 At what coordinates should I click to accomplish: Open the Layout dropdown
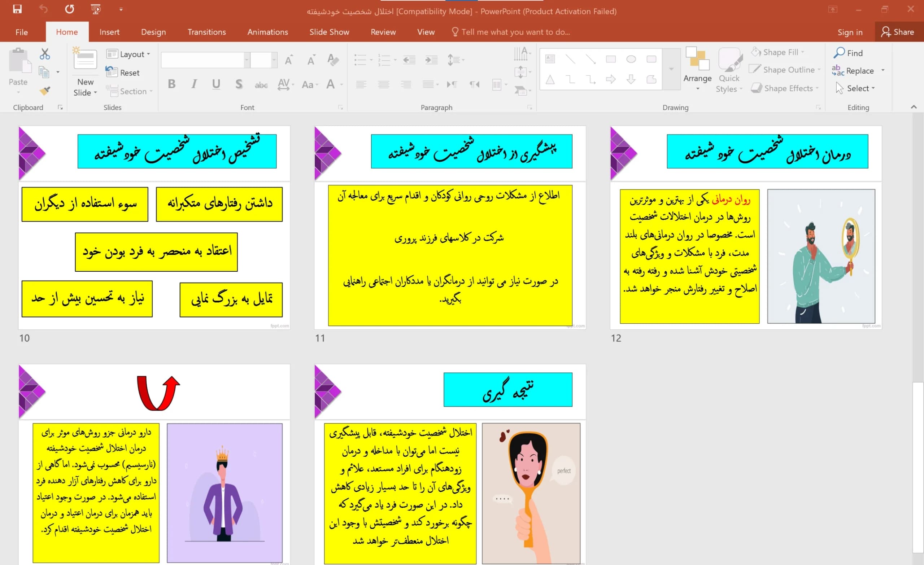pyautogui.click(x=128, y=54)
